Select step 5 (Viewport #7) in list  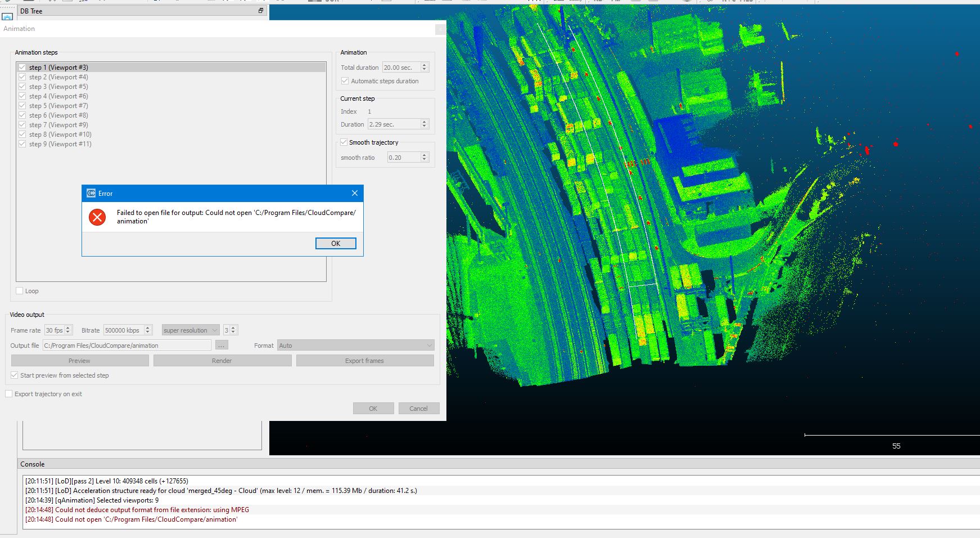(x=58, y=106)
